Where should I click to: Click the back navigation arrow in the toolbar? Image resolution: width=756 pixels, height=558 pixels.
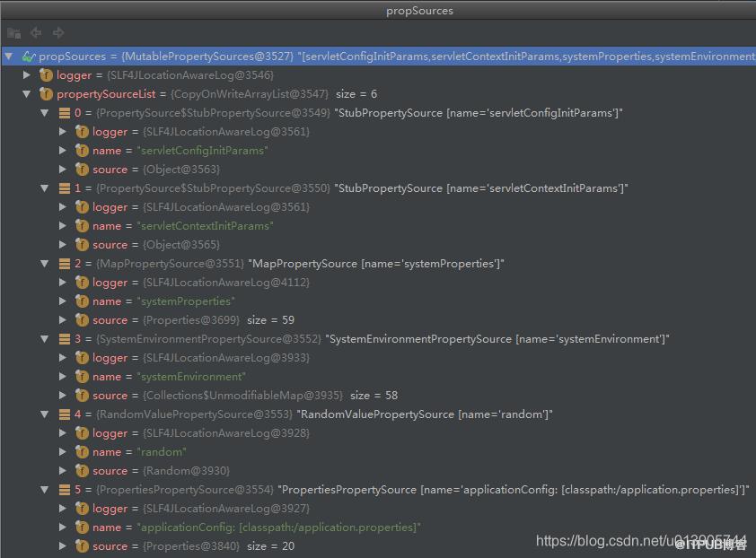(x=36, y=33)
